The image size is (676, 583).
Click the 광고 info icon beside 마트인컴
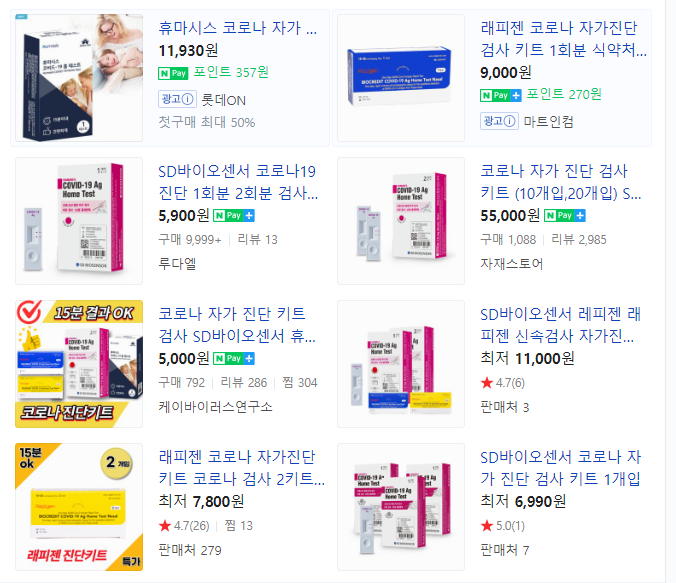coord(499,121)
